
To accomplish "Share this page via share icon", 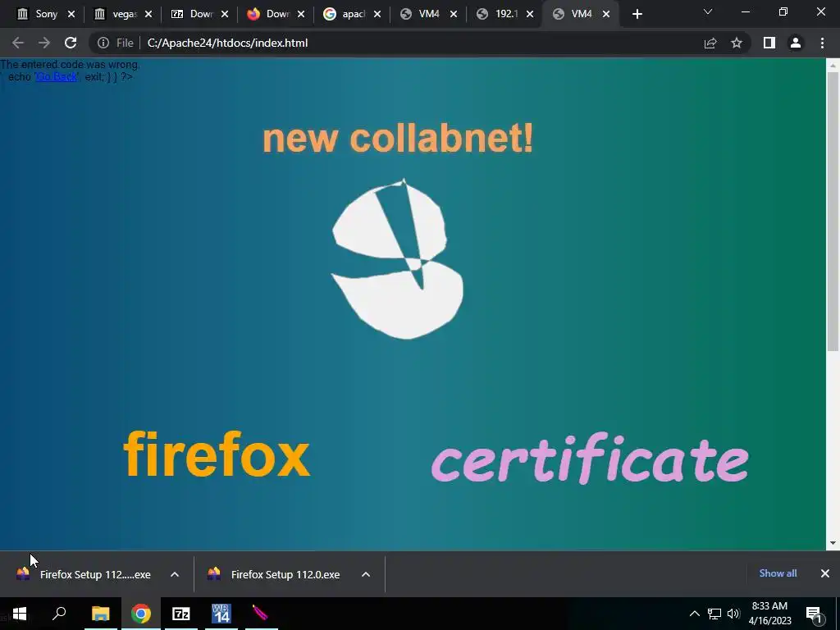I will tap(710, 43).
